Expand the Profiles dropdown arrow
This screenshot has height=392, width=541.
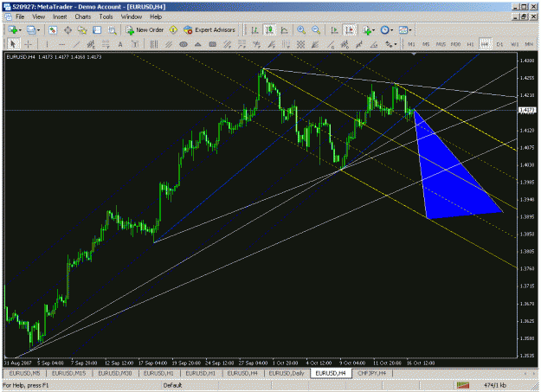coord(38,30)
